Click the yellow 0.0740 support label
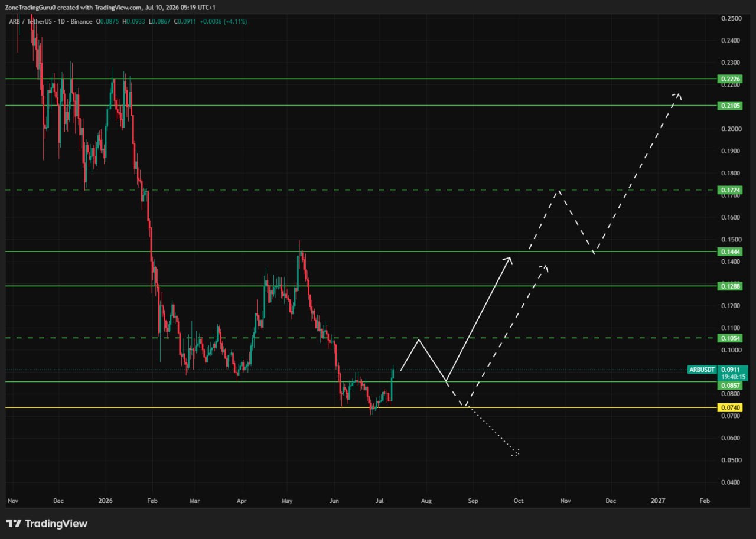756x539 pixels. [730, 407]
